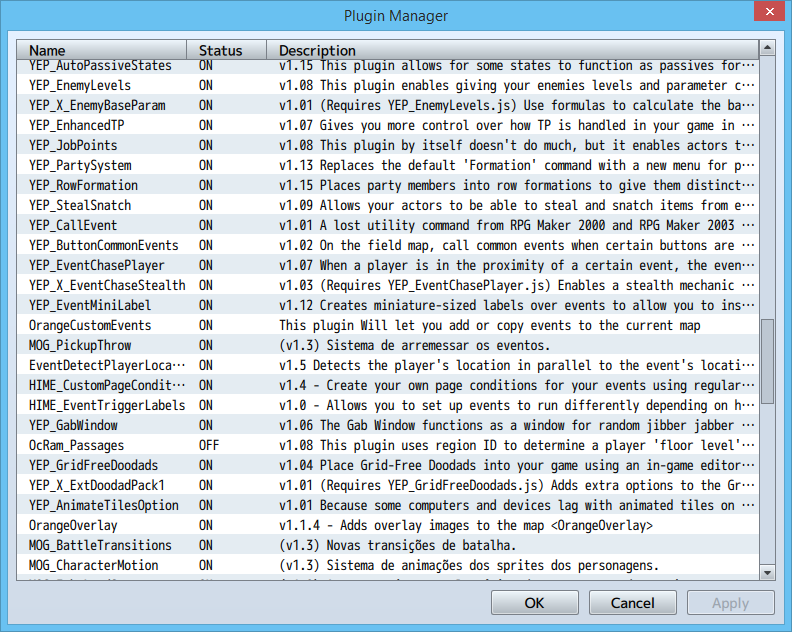The image size is (792, 632).
Task: Select the YEP_JobPoints plugin
Action: pyautogui.click(x=388, y=145)
